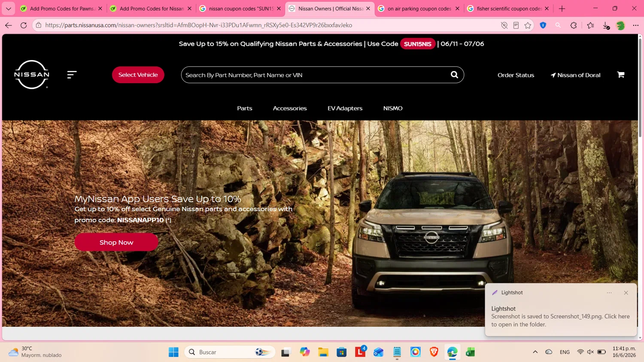
Task: Close the Lightshot notification
Action: click(x=626, y=293)
